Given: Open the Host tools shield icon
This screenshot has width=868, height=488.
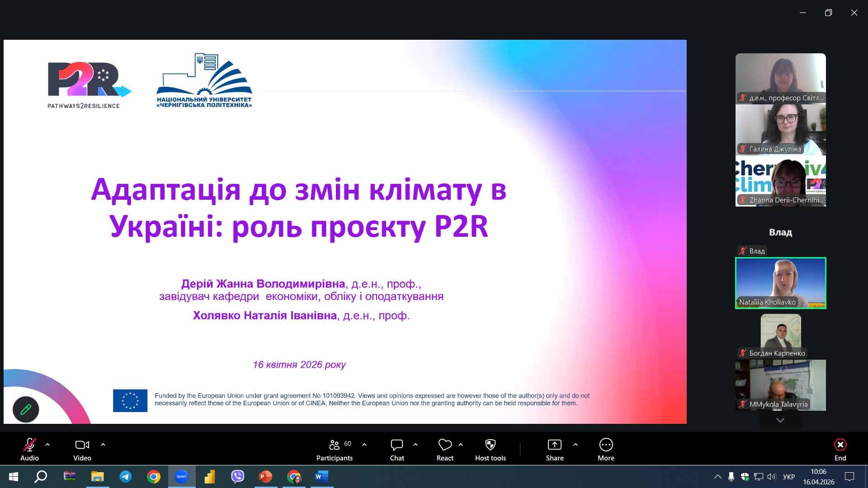Looking at the screenshot, I should pos(490,450).
